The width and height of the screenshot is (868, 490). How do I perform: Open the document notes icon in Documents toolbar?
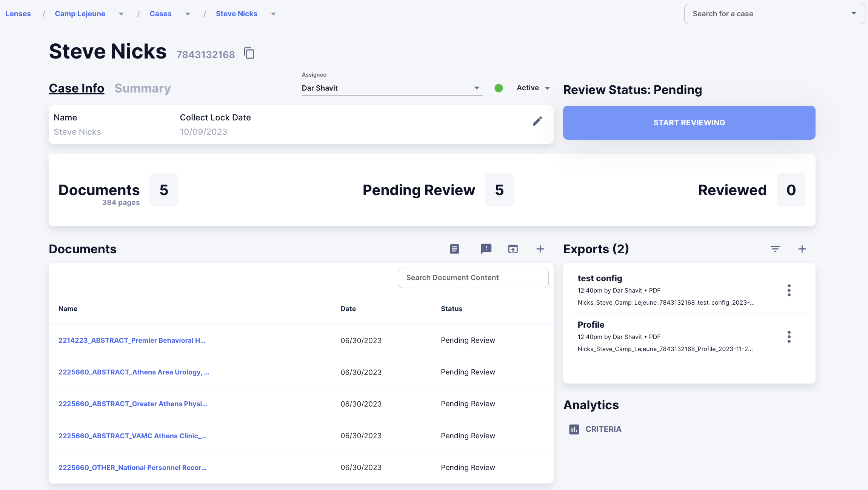pos(454,249)
